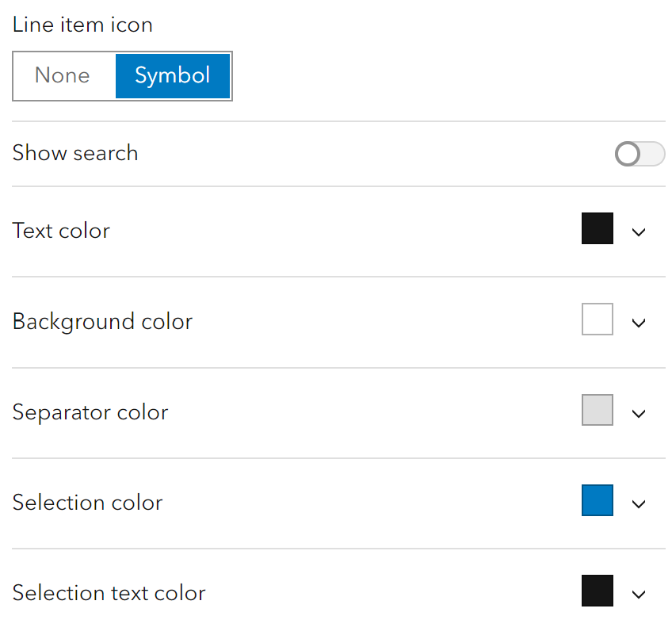The image size is (672, 639).
Task: Click the gray Separator color swatch
Action: pos(598,411)
